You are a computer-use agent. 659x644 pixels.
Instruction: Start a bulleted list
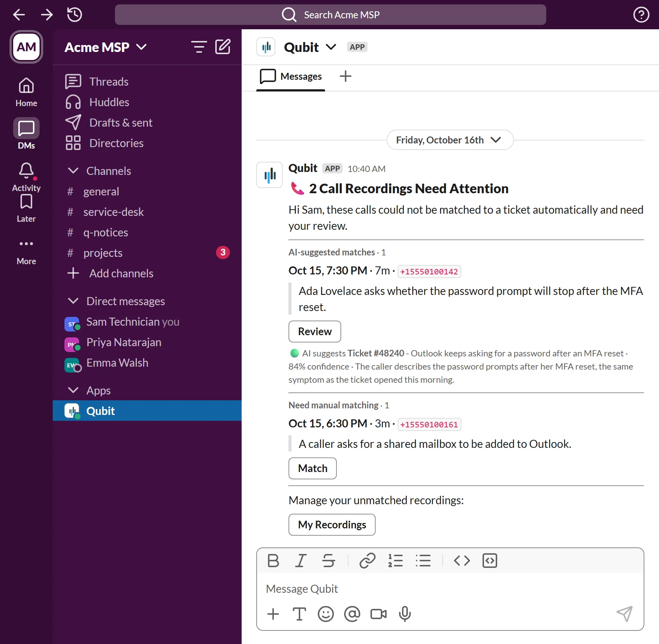coord(423,561)
